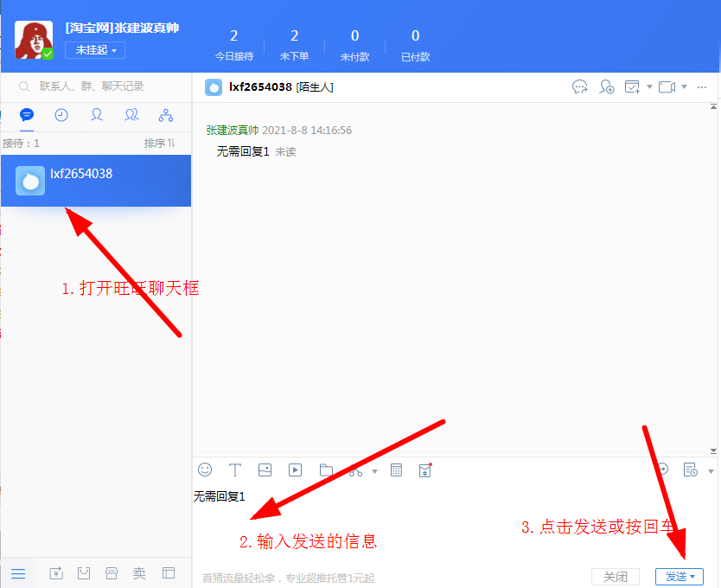Expand the screenshot options arrow
The image size is (721, 588).
pos(374,471)
